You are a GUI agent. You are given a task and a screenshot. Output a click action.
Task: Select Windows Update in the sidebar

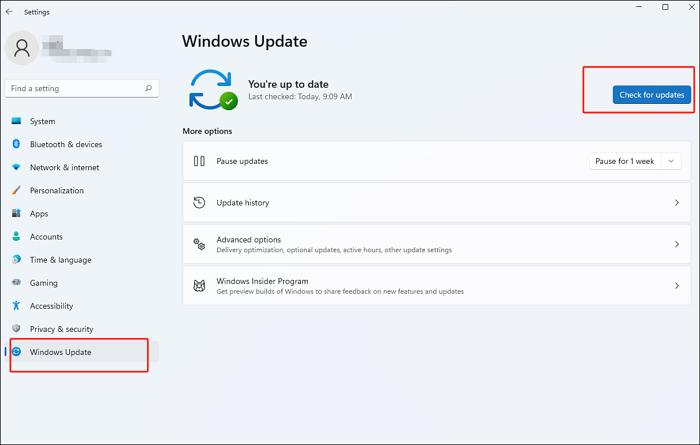(x=82, y=352)
